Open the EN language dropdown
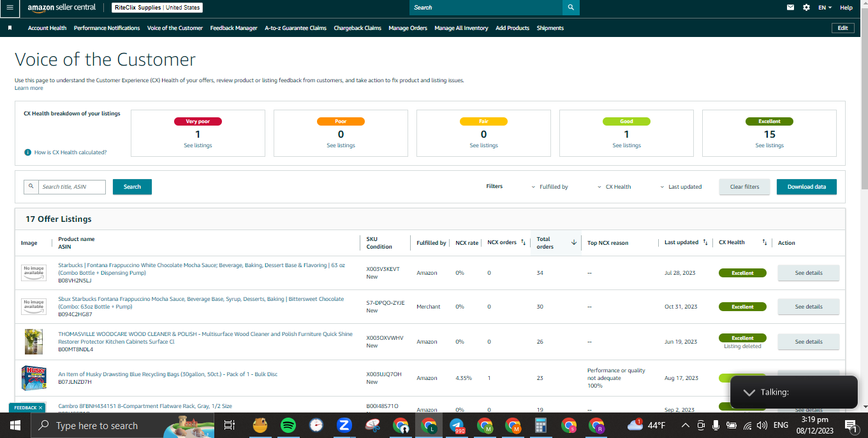 (825, 8)
